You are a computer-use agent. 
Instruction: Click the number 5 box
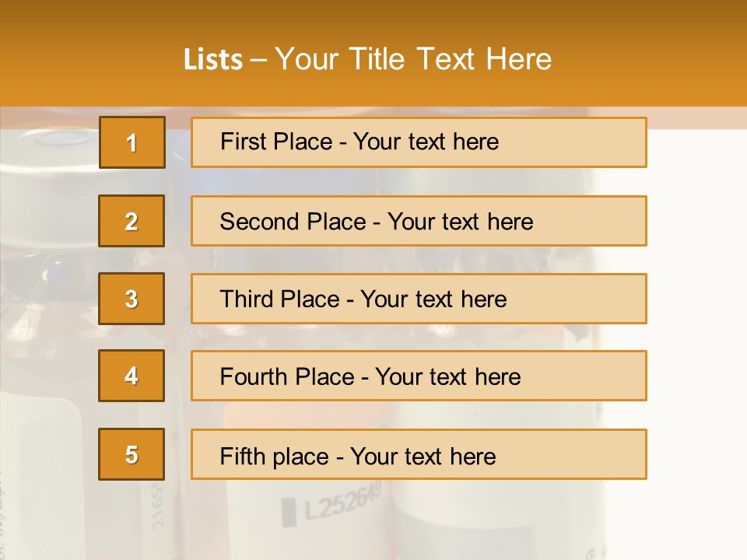point(132,454)
